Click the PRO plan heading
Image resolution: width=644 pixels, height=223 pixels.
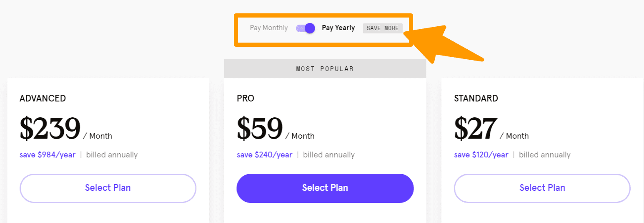pyautogui.click(x=246, y=99)
